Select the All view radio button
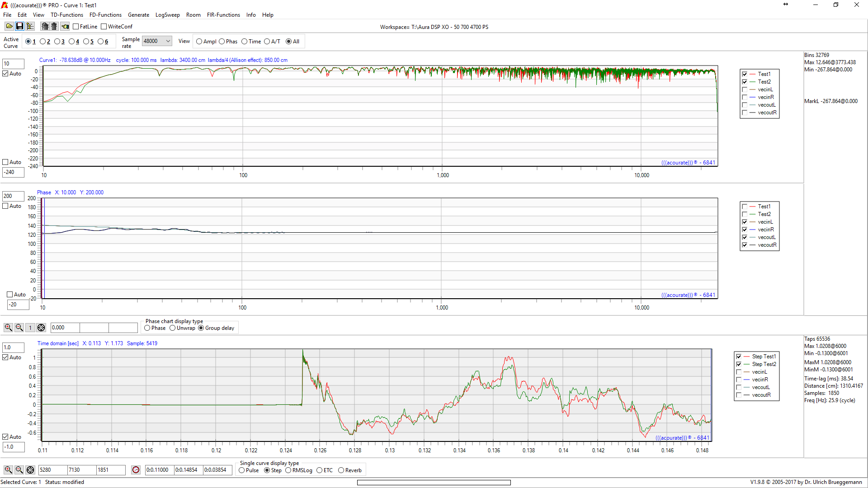Screen dimensions: 868x488 point(288,42)
